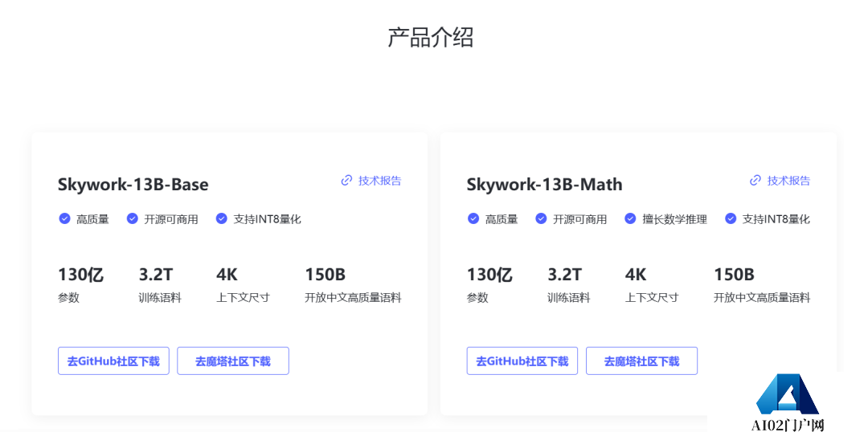This screenshot has height=432, width=868.
Task: Click 训练语料 label in Skywork-13B-Math card
Action: pyautogui.click(x=569, y=298)
